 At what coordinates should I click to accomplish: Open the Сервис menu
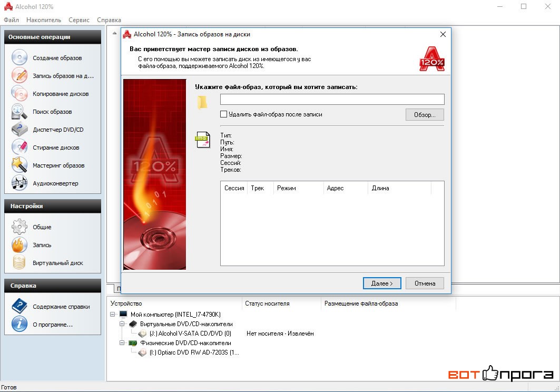[x=79, y=20]
